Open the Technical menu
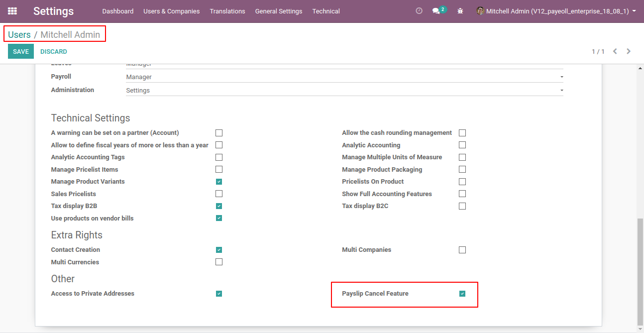This screenshot has height=333, width=644. (x=326, y=11)
